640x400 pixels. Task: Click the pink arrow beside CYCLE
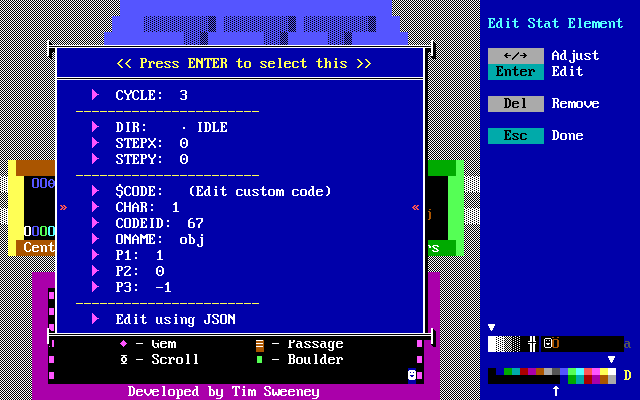(96, 95)
